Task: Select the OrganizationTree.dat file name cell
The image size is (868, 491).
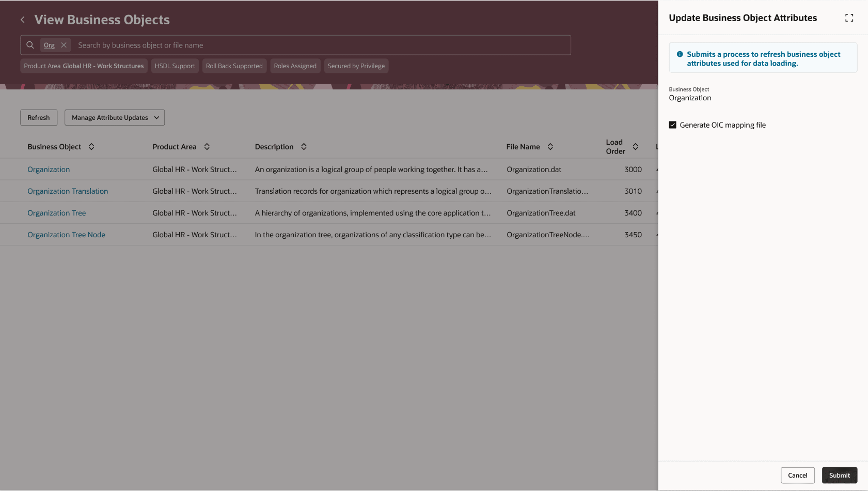Action: [x=541, y=213]
